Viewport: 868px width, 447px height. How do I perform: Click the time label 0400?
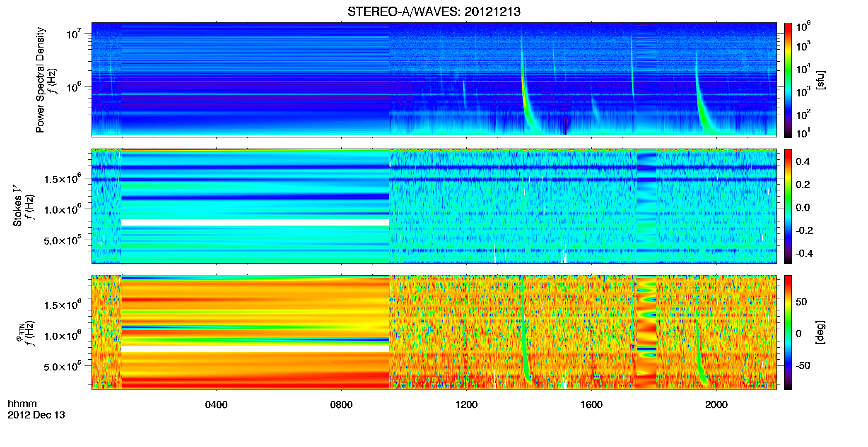216,405
